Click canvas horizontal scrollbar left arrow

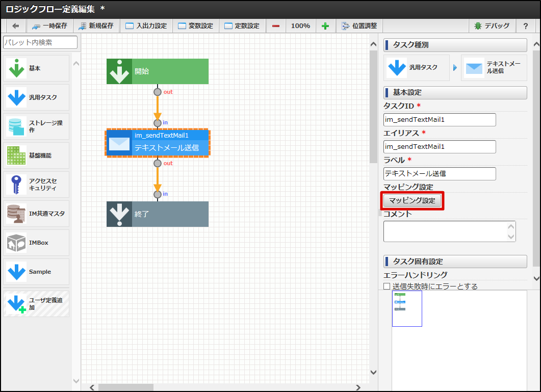(92, 387)
